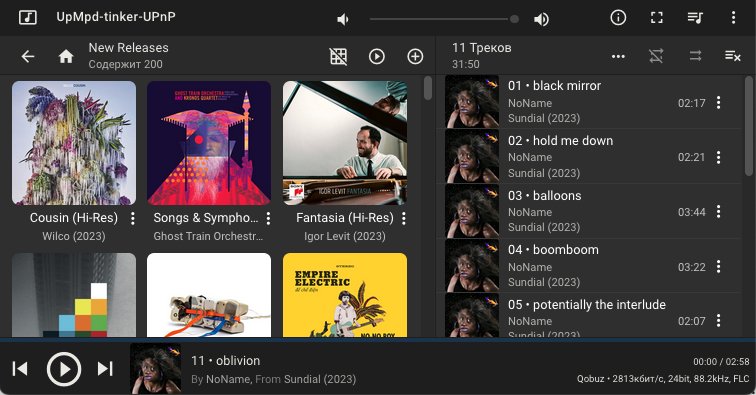Viewport: 756px width, 395px height.
Task: Play all New Releases
Action: click(377, 56)
